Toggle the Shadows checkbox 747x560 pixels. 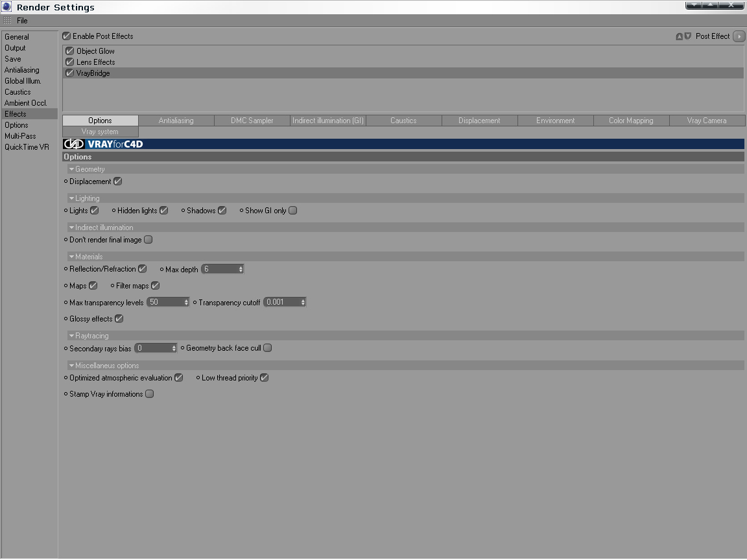[x=222, y=211]
